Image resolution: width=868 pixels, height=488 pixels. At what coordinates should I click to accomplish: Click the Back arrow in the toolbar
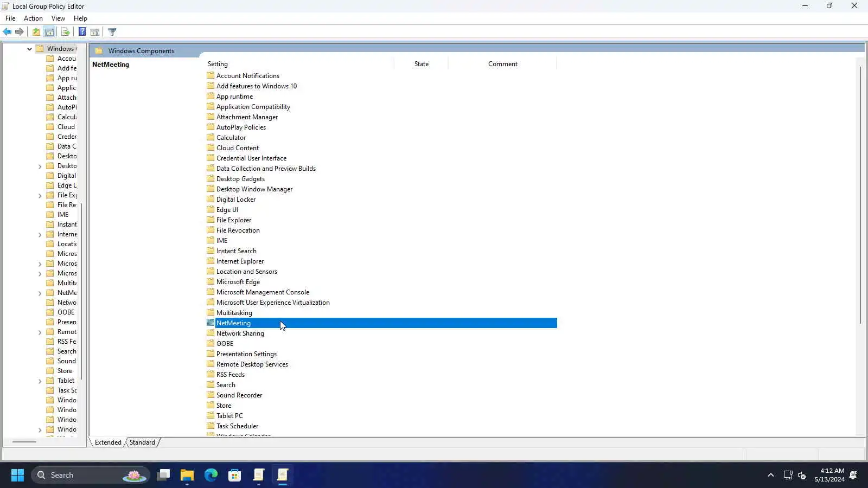[7, 32]
